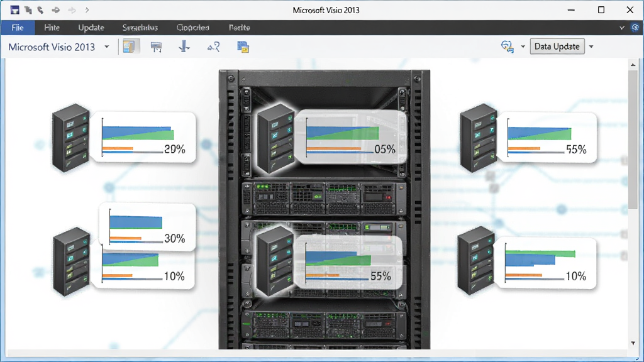The width and height of the screenshot is (644, 362).
Task: Click the data bar callout showing 30%
Action: tap(147, 226)
